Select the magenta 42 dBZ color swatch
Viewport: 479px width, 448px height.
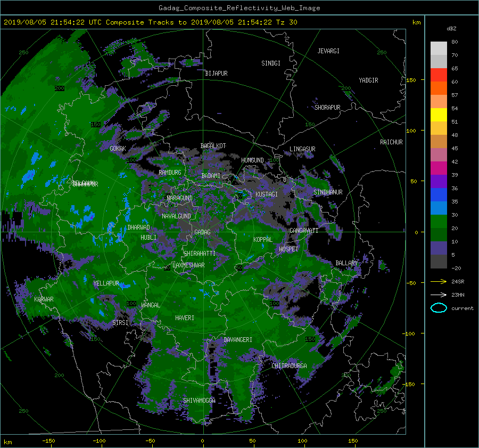[439, 168]
